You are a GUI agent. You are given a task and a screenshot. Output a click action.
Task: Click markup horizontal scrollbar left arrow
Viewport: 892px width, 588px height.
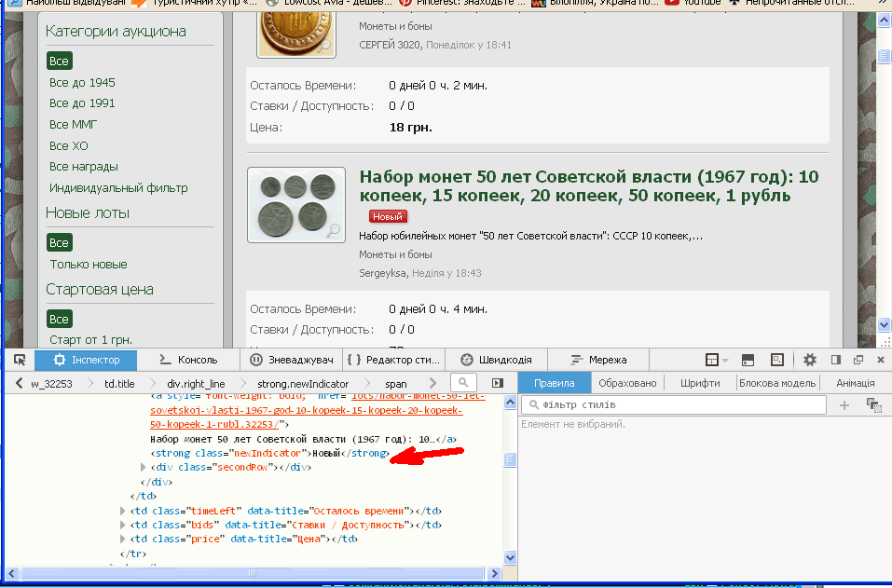click(11, 573)
